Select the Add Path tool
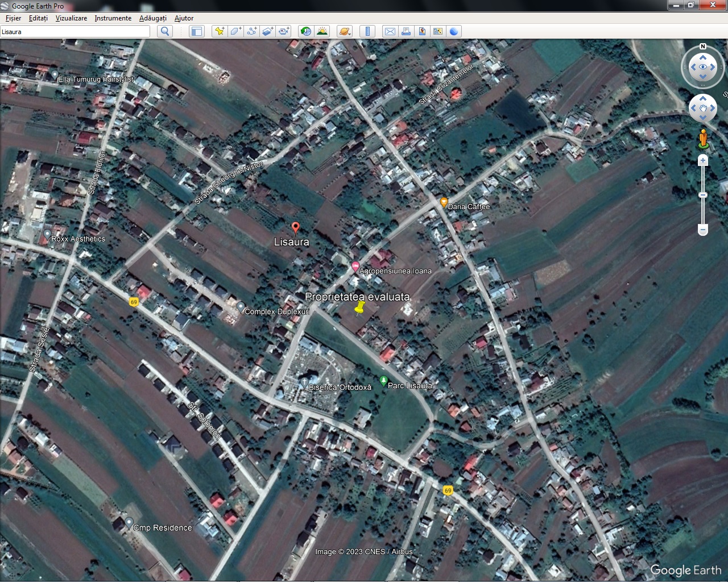 point(251,31)
